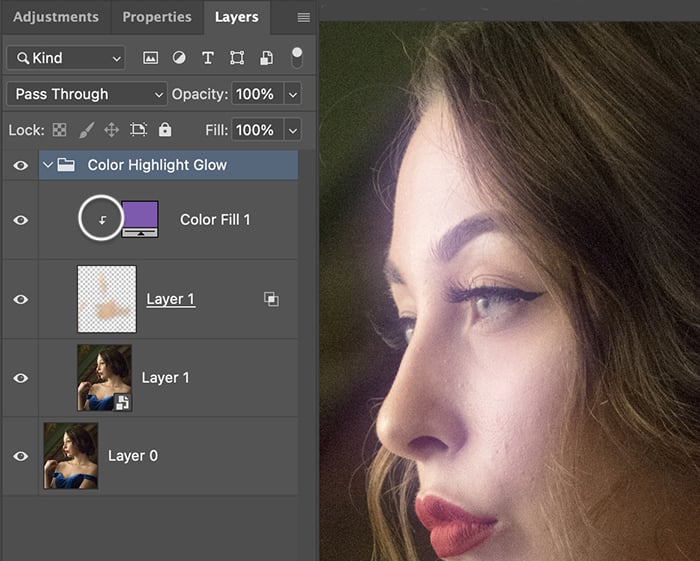Lock all padlock icon
This screenshot has height=561, width=700.
tap(165, 129)
